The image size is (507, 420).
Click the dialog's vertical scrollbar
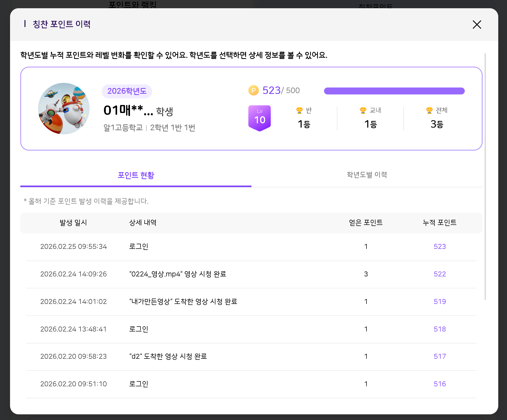coord(485,177)
